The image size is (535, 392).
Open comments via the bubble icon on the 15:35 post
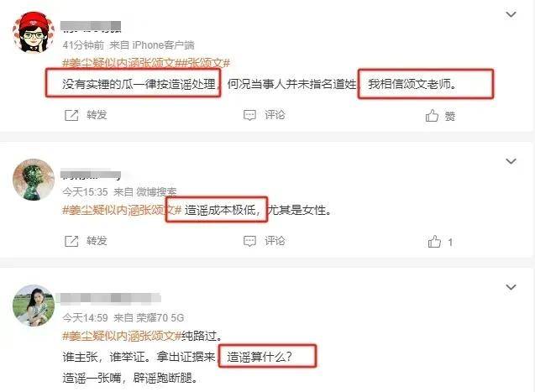(249, 242)
